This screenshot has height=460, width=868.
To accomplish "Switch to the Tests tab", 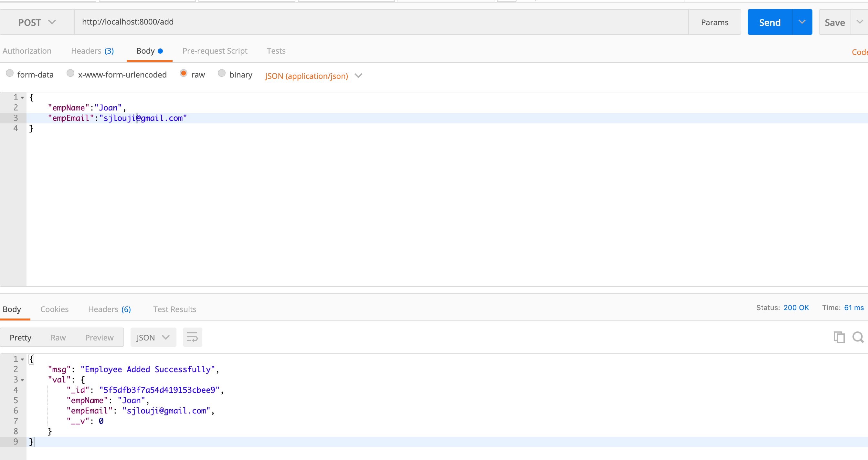I will (x=276, y=51).
